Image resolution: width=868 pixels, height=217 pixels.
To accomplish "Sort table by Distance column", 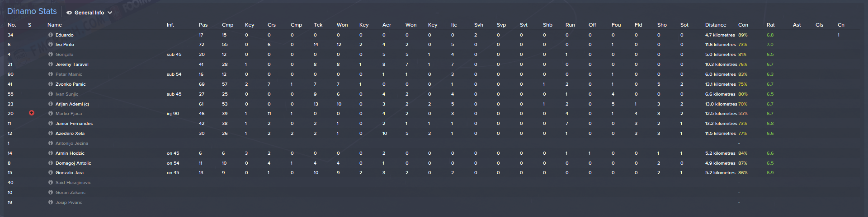I will click(716, 25).
